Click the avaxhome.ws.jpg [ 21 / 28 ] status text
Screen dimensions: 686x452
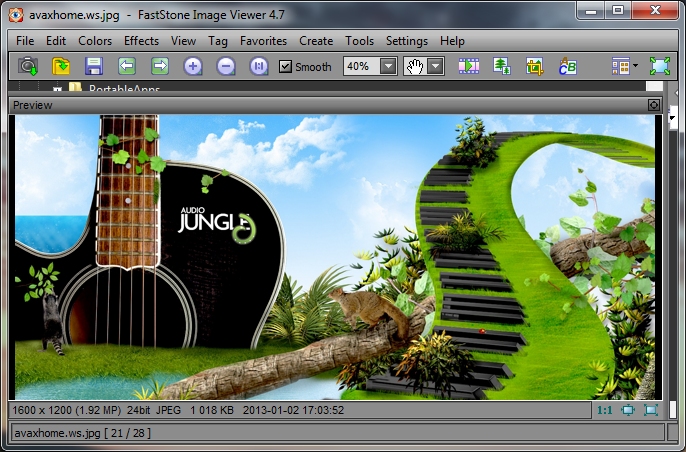click(x=82, y=433)
